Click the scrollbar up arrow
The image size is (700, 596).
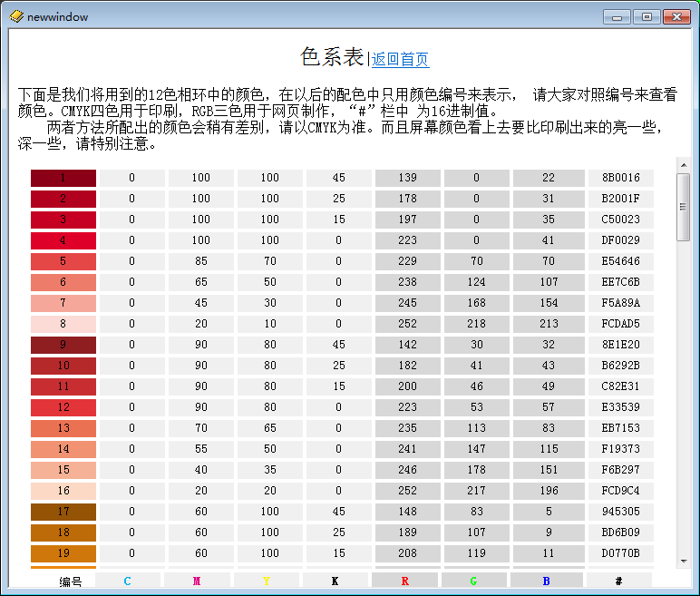[683, 164]
